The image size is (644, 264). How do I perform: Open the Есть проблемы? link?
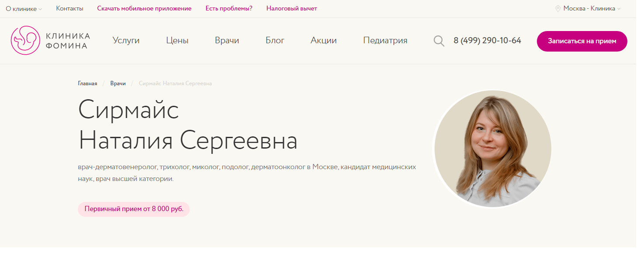tap(229, 8)
